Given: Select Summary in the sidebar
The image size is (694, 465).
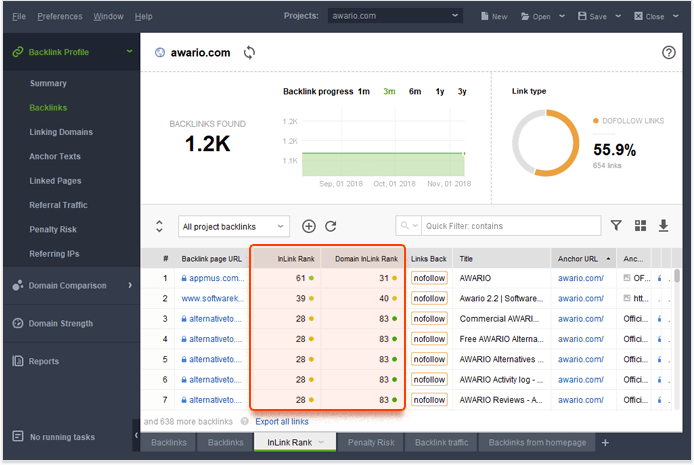Looking at the screenshot, I should tap(48, 83).
